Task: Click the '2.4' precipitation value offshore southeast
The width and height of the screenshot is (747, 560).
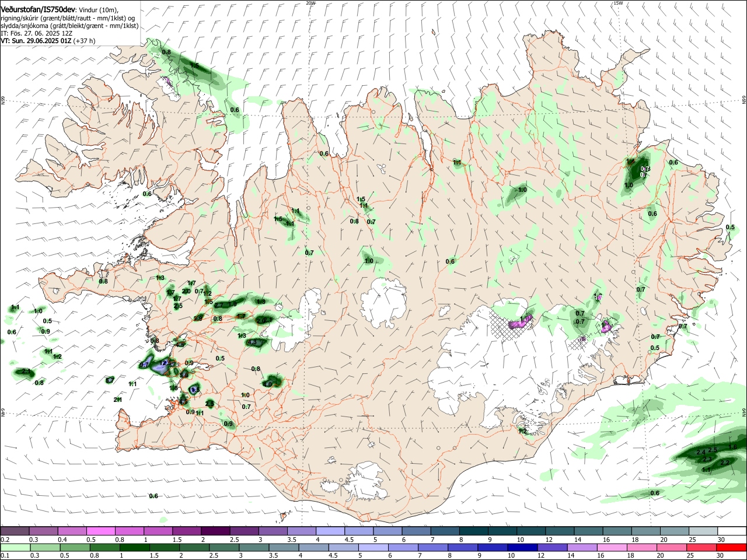Action: [701, 452]
